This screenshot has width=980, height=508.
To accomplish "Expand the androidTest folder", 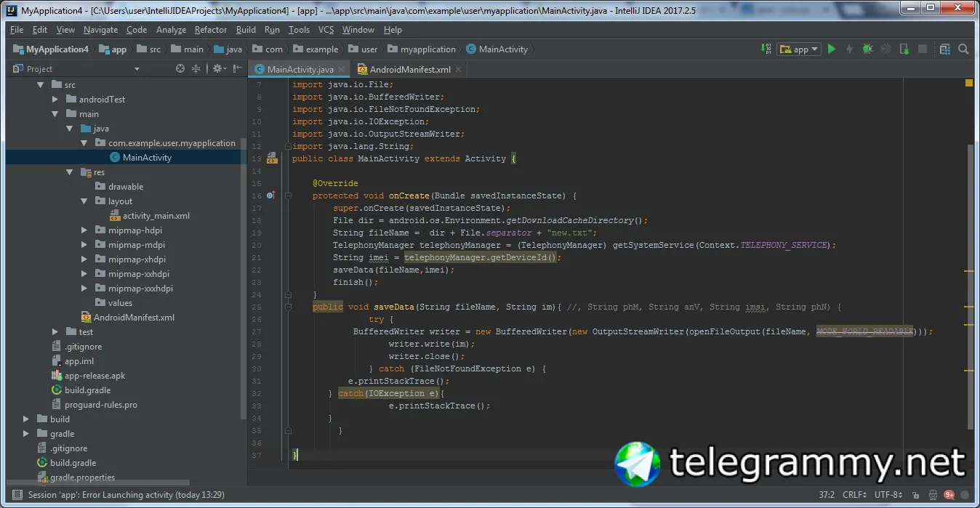I will pos(55,100).
